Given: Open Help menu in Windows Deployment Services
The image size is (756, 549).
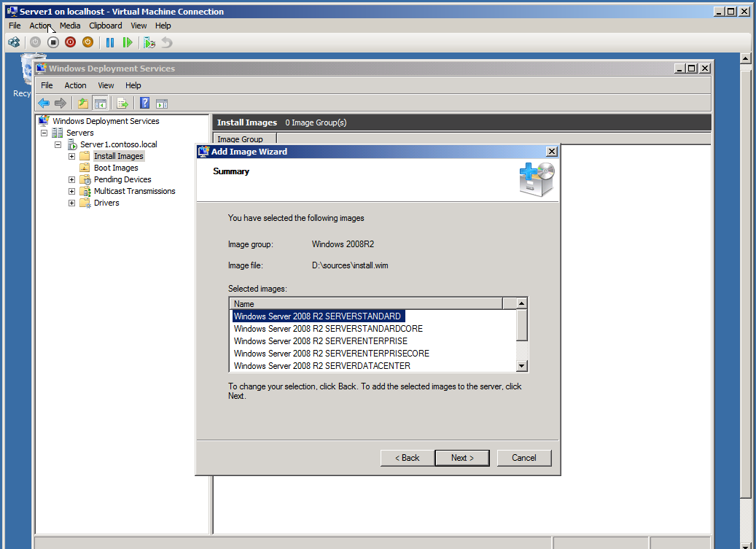Looking at the screenshot, I should pos(133,85).
